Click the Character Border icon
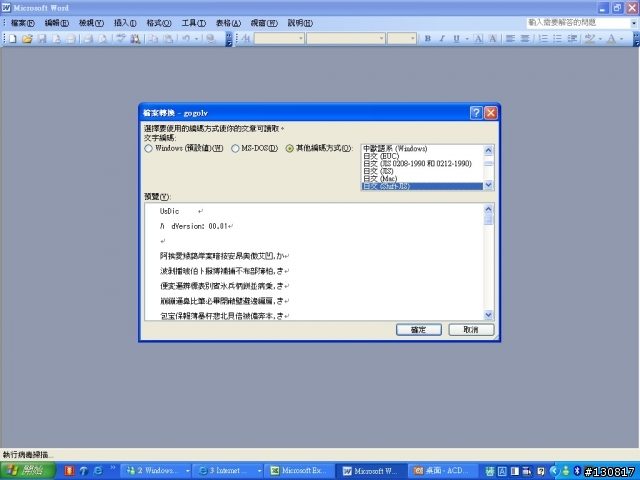Screen dimensions: 640x480 (x=478, y=39)
